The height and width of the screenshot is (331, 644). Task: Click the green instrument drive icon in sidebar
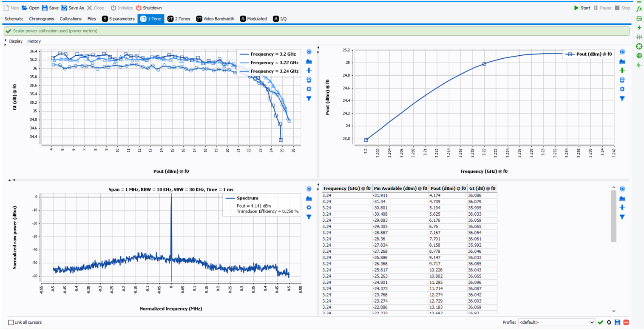tap(639, 18)
